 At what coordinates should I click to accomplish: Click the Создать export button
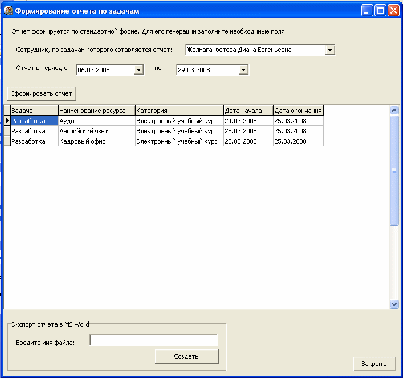[x=187, y=357]
